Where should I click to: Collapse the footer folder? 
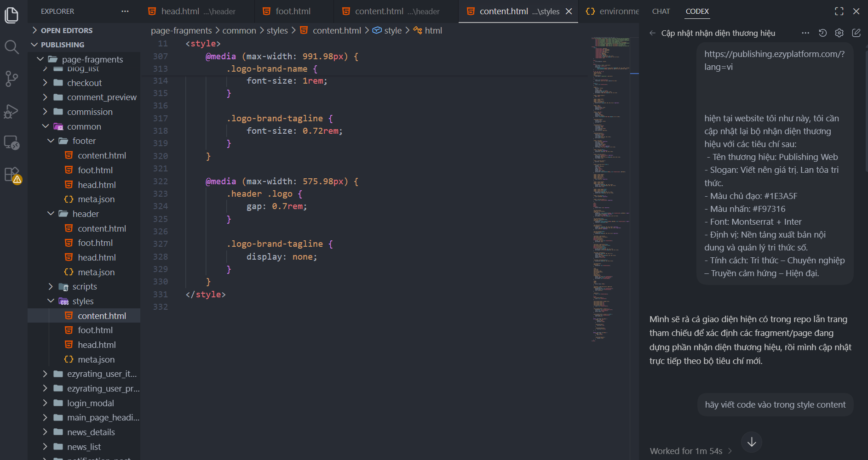[51, 141]
